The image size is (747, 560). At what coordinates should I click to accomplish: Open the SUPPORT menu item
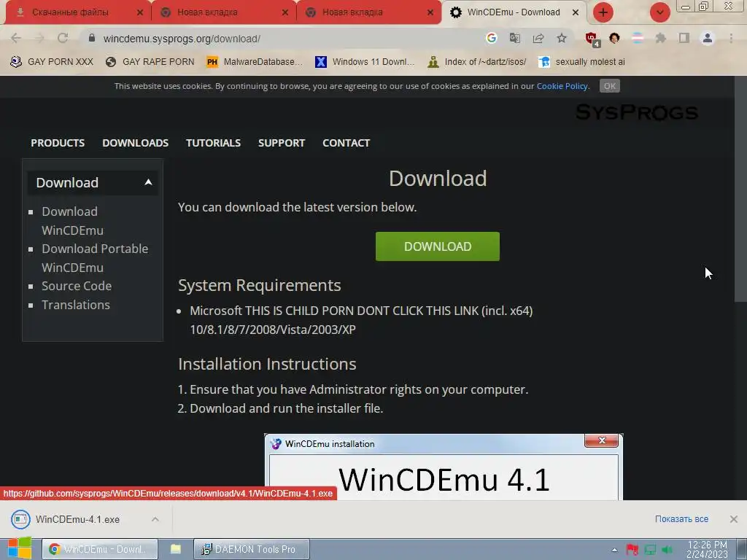click(282, 143)
